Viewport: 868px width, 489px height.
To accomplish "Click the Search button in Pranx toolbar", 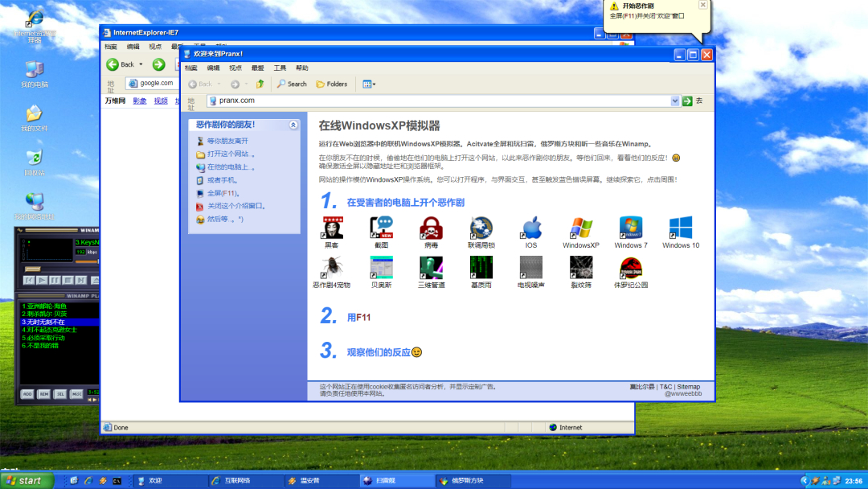I will point(292,84).
